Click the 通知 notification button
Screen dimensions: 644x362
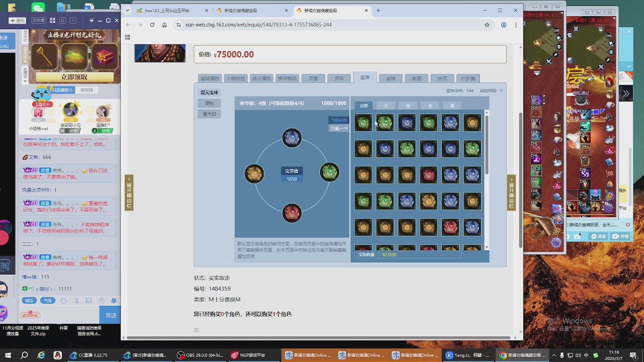click(x=18, y=21)
